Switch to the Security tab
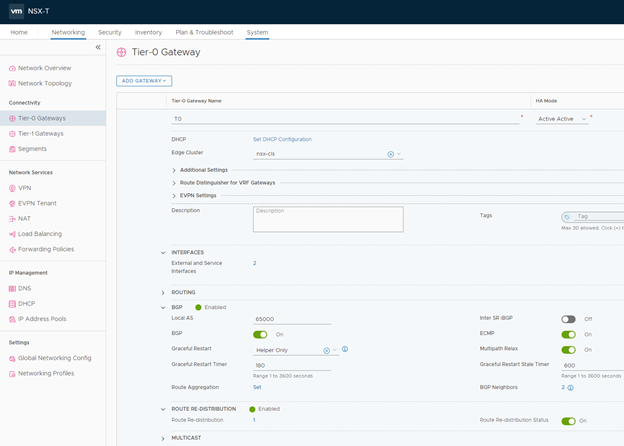This screenshot has width=624, height=446. pos(110,33)
